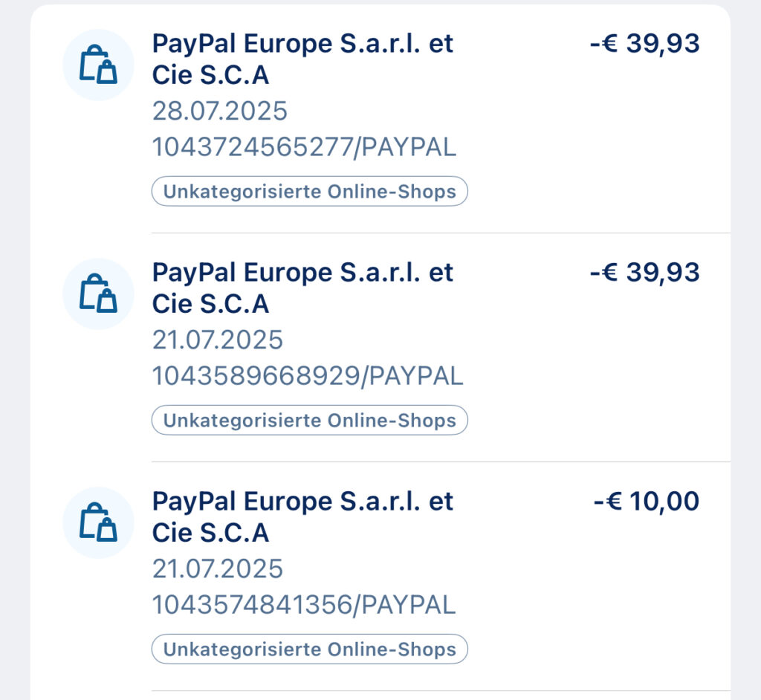Viewport: 761px width, 700px height.
Task: Click "Cie S.C.A" text in the 28.07.2025 entry
Action: [210, 76]
